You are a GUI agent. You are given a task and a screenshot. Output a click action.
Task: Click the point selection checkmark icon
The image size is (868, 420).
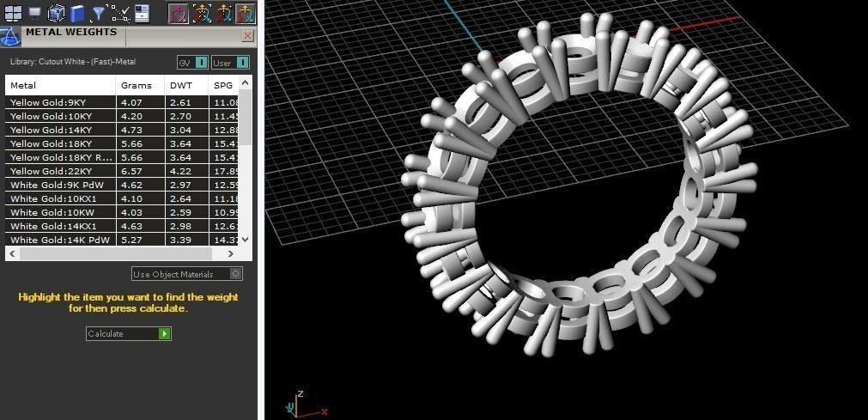(121, 13)
